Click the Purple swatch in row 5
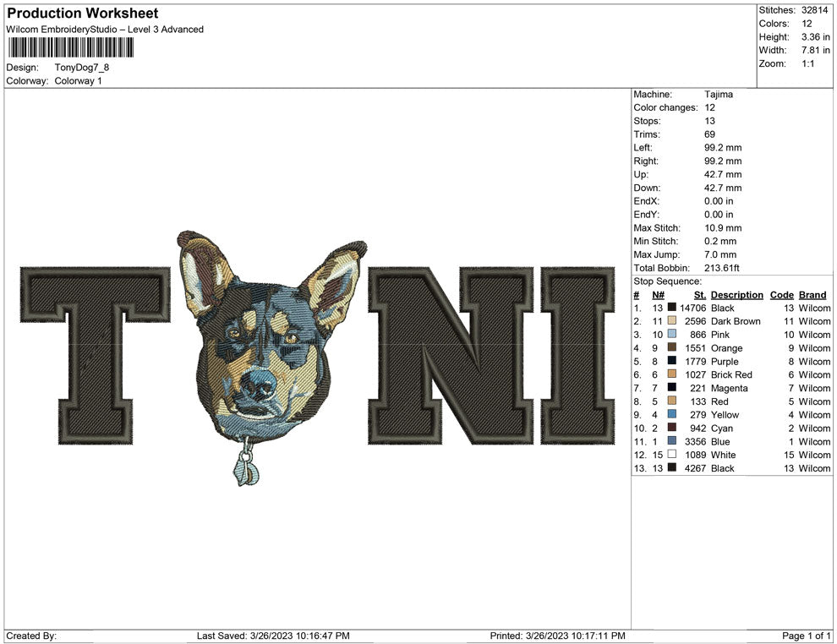This screenshot has height=644, width=837. [x=671, y=361]
